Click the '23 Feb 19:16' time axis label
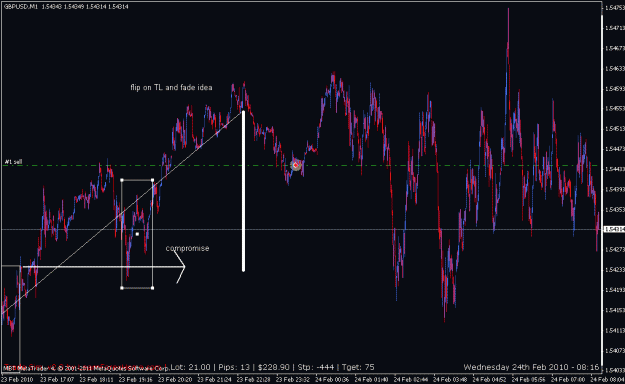The image size is (625, 384). pos(136,380)
